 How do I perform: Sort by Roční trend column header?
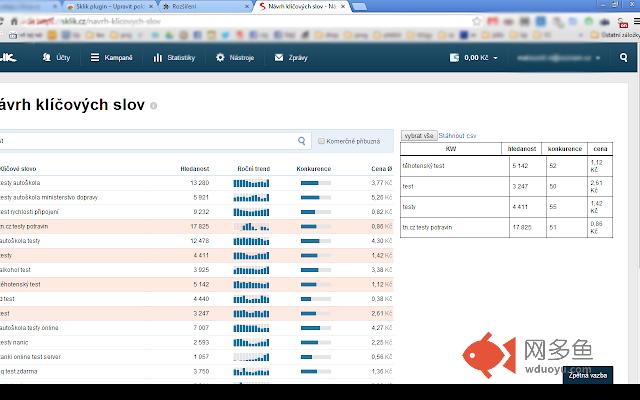coord(253,169)
